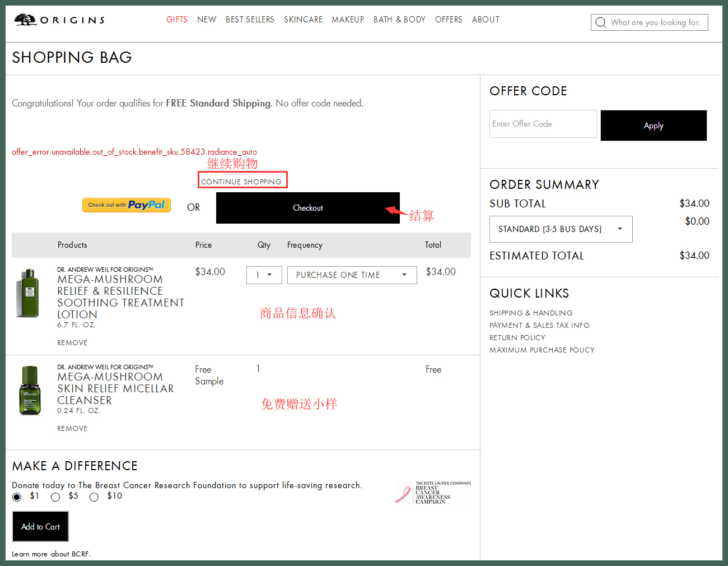The width and height of the screenshot is (728, 566).
Task: Click the FREE Standard Shipping message
Action: 188,103
